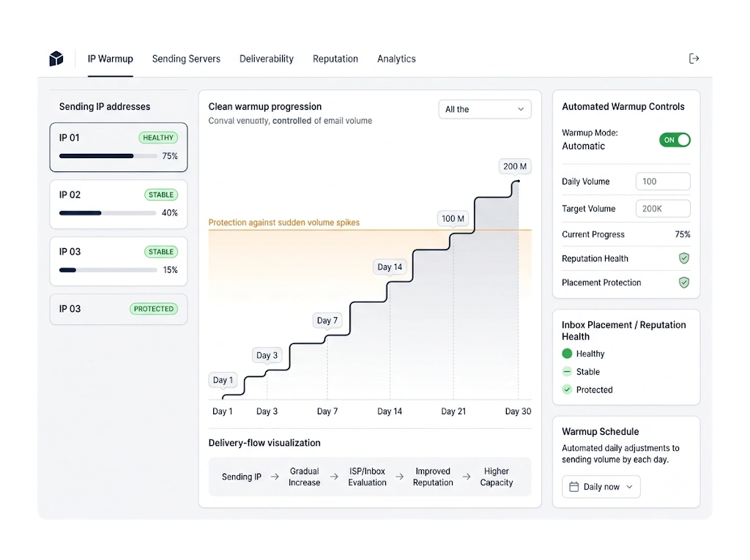Viewport: 750px width, 560px height.
Task: Click the Day 7 callout bubble on chart
Action: (x=327, y=321)
